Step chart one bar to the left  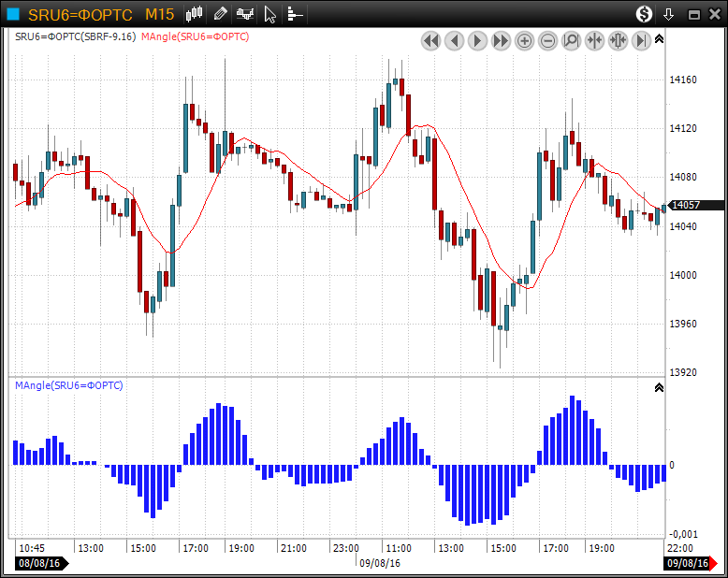click(x=454, y=40)
